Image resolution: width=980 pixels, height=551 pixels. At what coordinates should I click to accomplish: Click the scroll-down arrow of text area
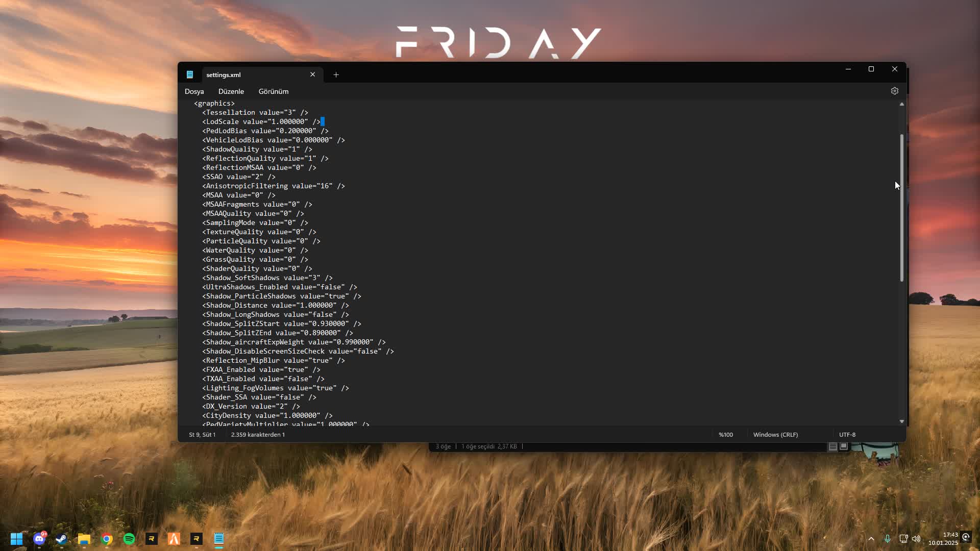pyautogui.click(x=901, y=421)
